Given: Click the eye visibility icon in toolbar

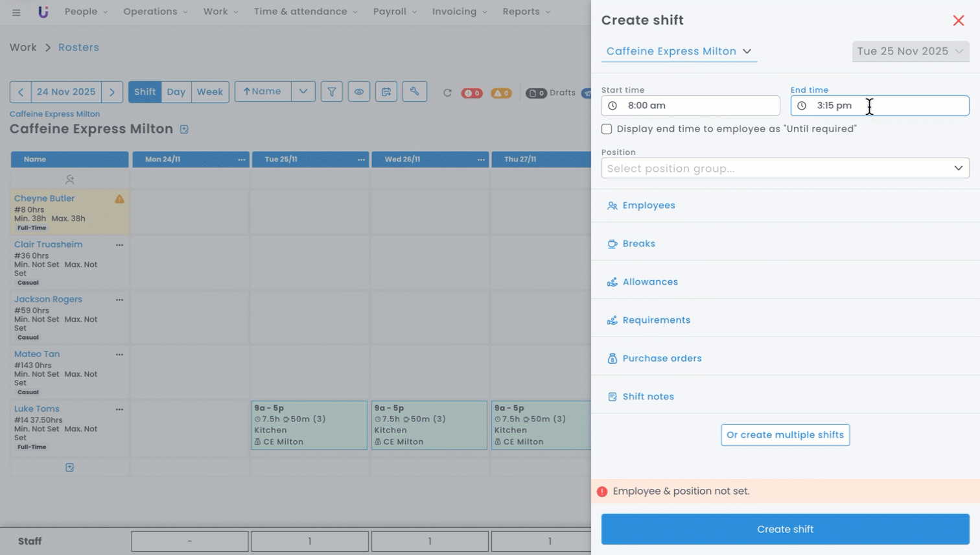Looking at the screenshot, I should click(x=358, y=92).
